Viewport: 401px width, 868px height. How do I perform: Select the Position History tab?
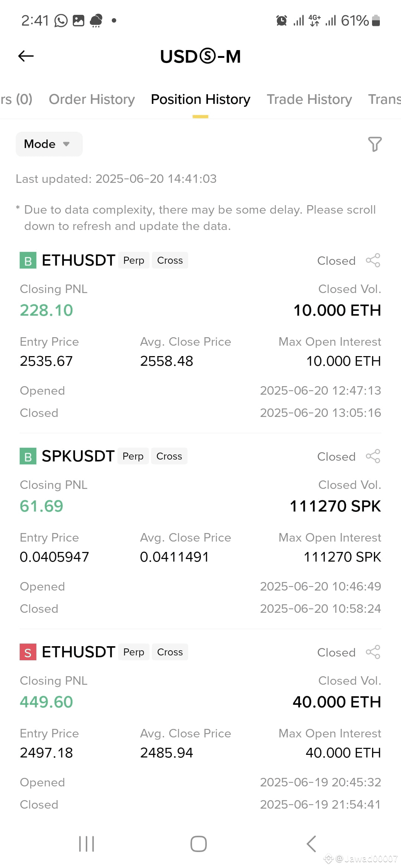pyautogui.click(x=200, y=99)
